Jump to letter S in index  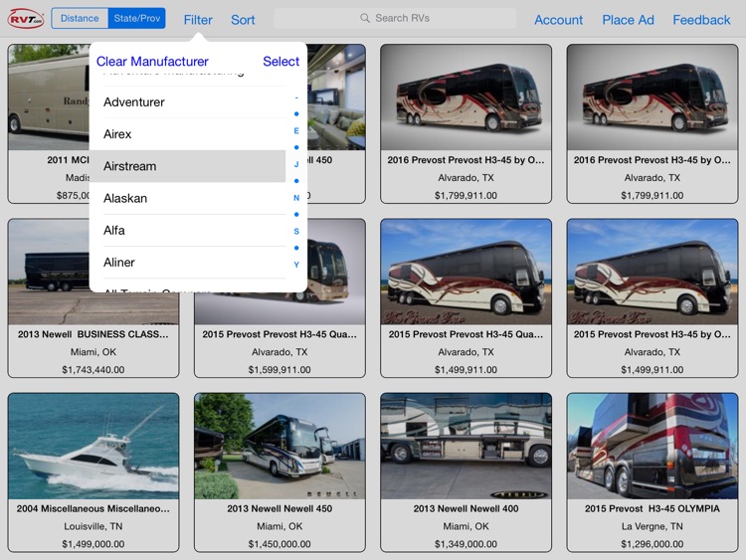296,231
